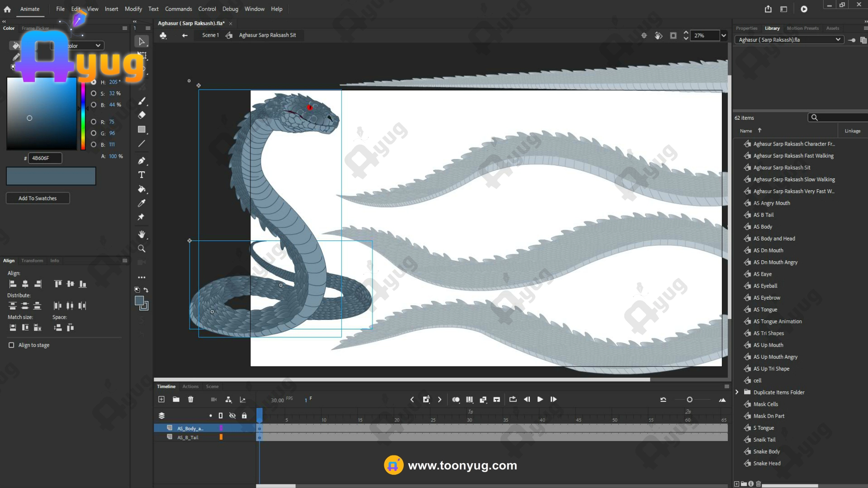The image size is (868, 488).
Task: Open the library document dropdown
Action: click(x=838, y=40)
